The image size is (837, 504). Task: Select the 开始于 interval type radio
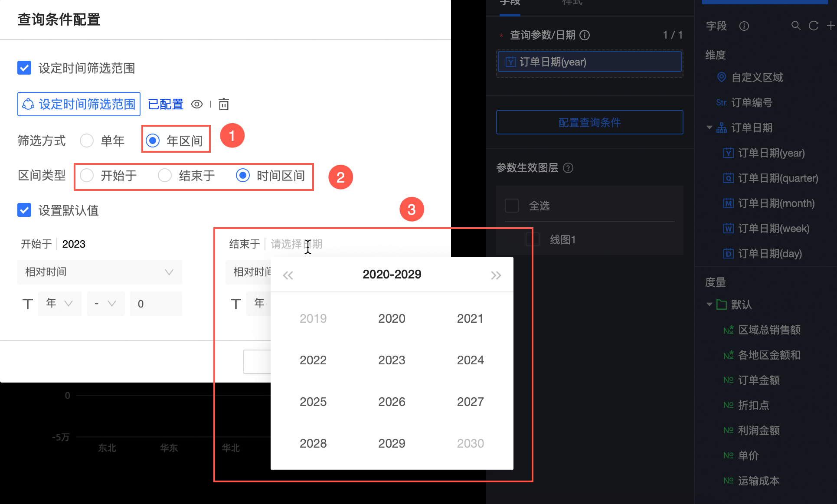[87, 176]
